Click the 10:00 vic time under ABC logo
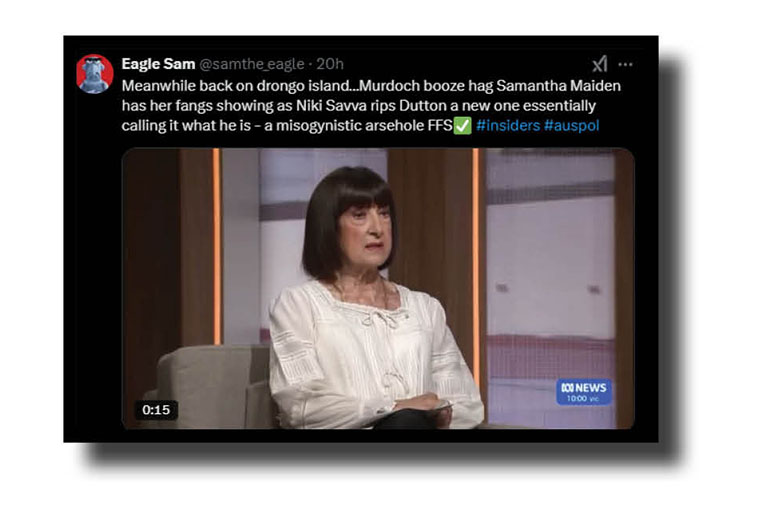The image size is (765, 519). [583, 399]
